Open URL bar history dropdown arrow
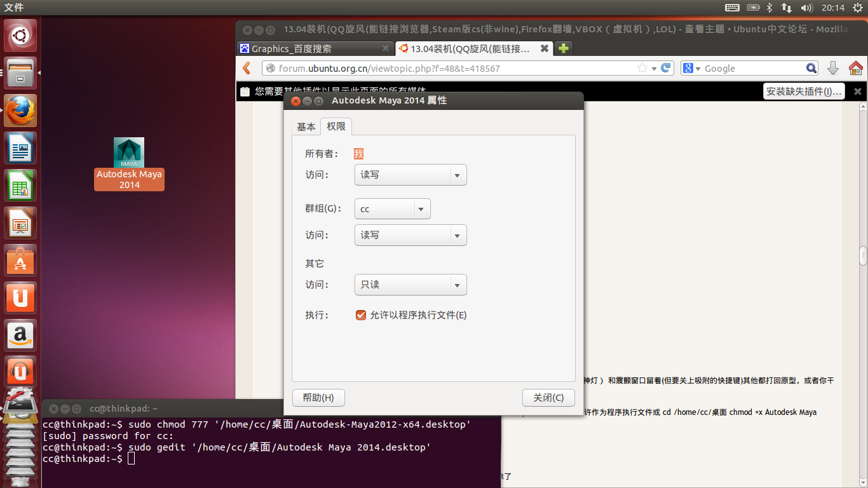This screenshot has height=488, width=868. [654, 69]
